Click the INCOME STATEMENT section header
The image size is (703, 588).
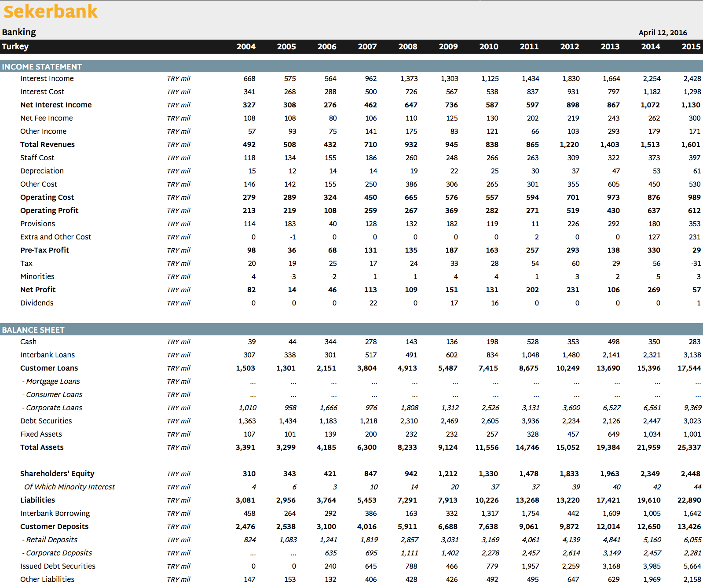tap(42, 66)
